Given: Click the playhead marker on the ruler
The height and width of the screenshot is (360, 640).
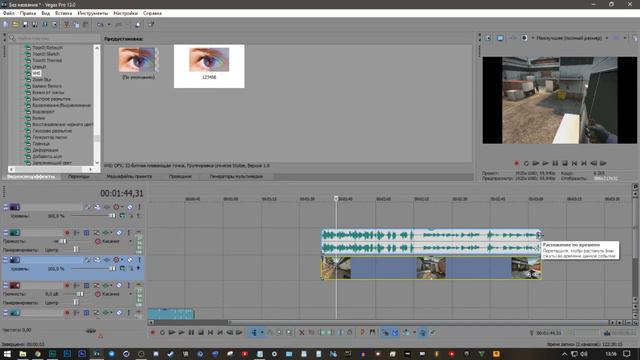Looking at the screenshot, I should (336, 198).
